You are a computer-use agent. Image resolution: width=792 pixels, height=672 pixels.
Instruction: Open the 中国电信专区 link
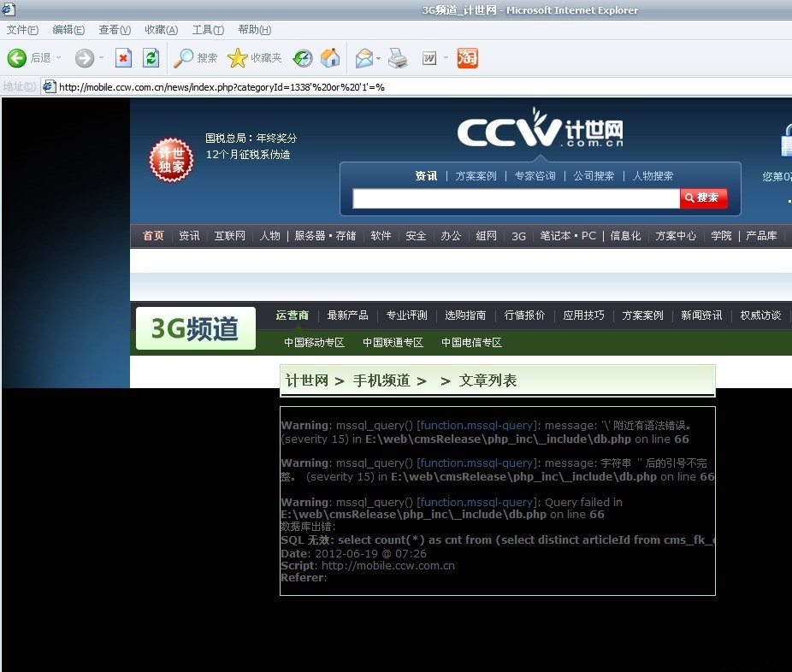pyautogui.click(x=472, y=342)
